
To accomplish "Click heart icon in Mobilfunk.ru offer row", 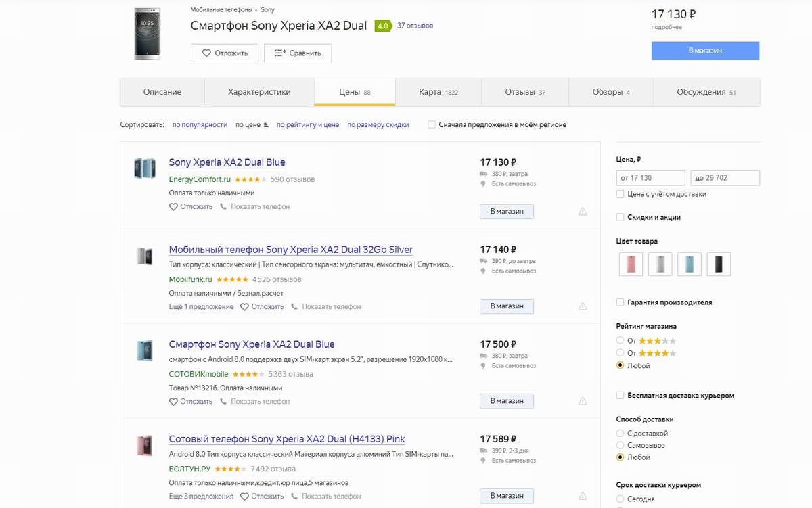I will click(x=245, y=307).
